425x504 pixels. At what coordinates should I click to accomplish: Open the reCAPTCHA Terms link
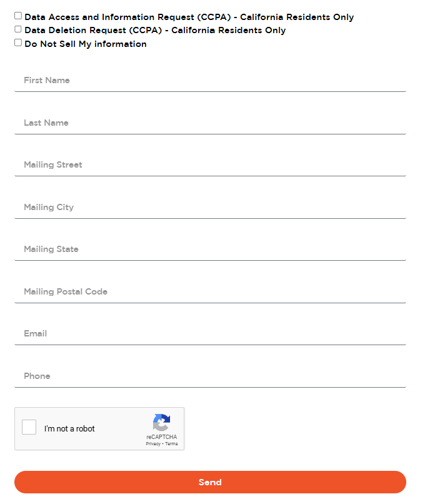coord(171,443)
